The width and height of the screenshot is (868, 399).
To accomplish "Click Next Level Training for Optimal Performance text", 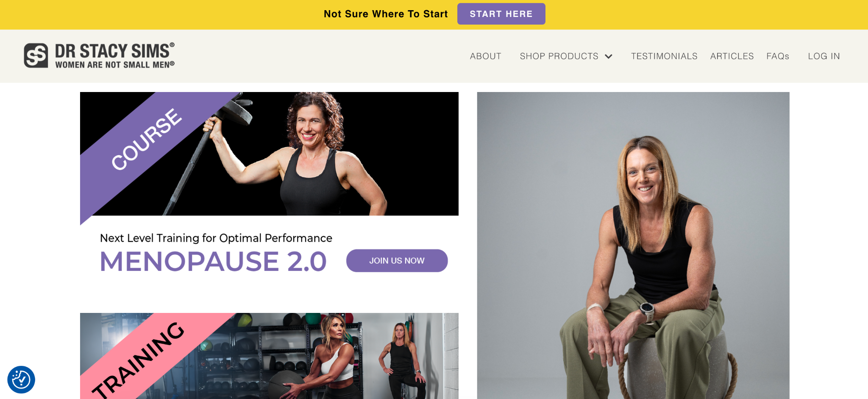I will [216, 238].
